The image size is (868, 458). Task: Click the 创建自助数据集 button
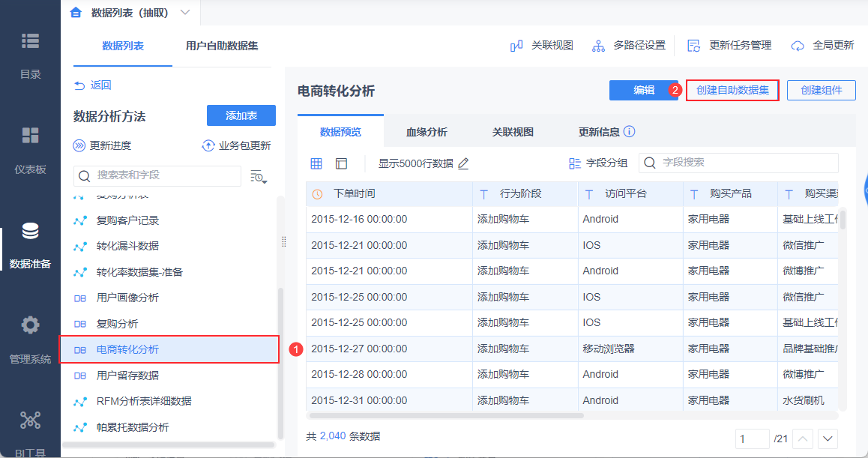point(732,90)
